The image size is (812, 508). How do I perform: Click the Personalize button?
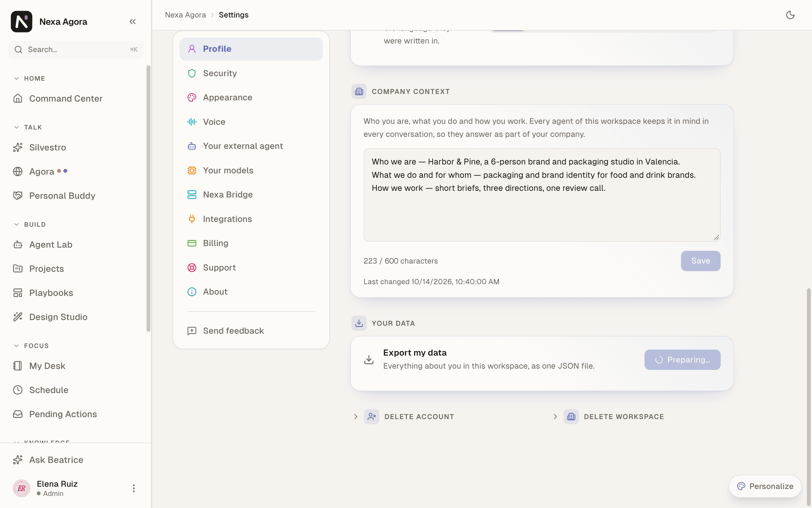tap(765, 486)
